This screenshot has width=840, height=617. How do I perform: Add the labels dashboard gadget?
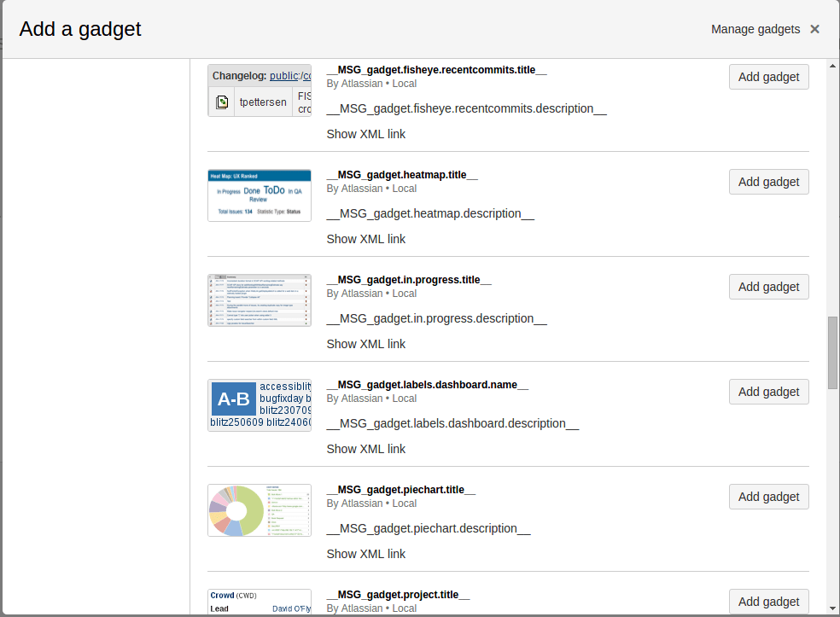pyautogui.click(x=768, y=392)
